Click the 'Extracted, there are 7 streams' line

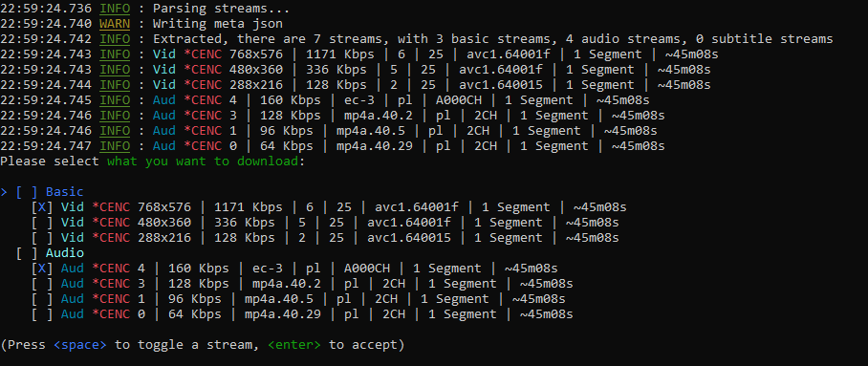click(x=492, y=39)
